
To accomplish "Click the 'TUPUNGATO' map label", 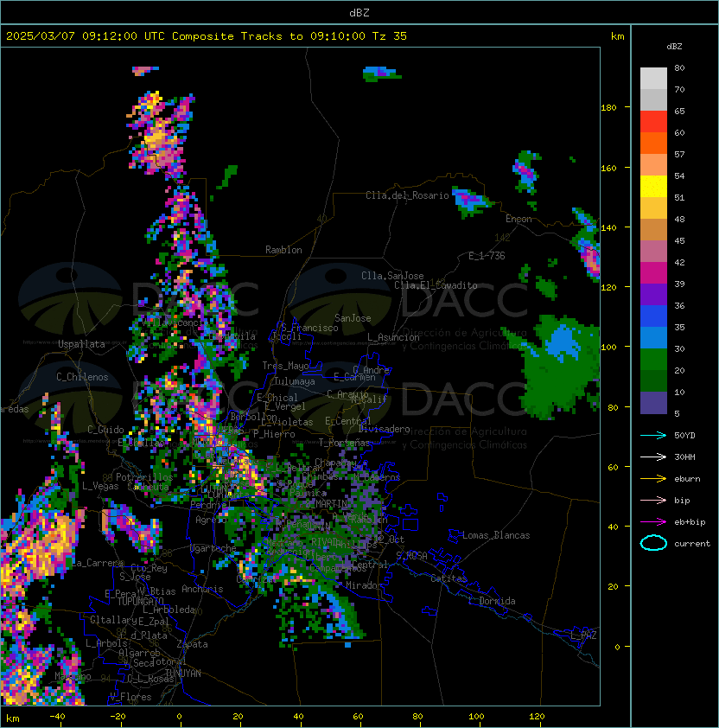I will [x=140, y=602].
